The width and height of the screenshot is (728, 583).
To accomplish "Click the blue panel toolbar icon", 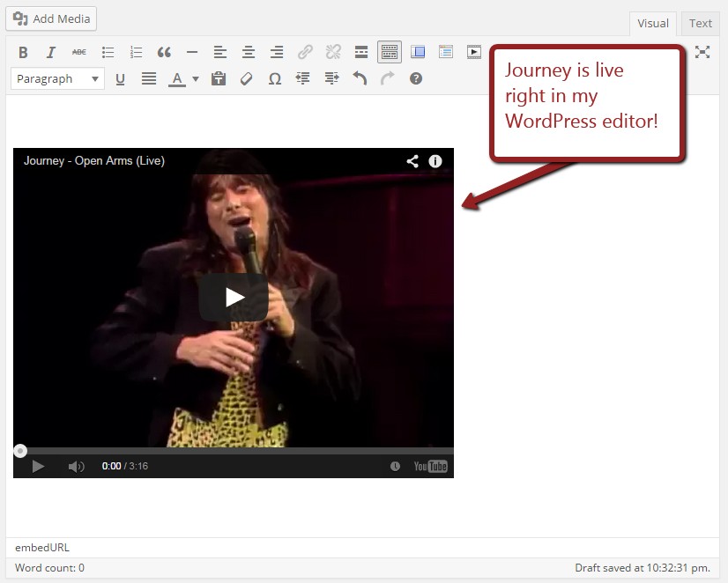I will [418, 52].
